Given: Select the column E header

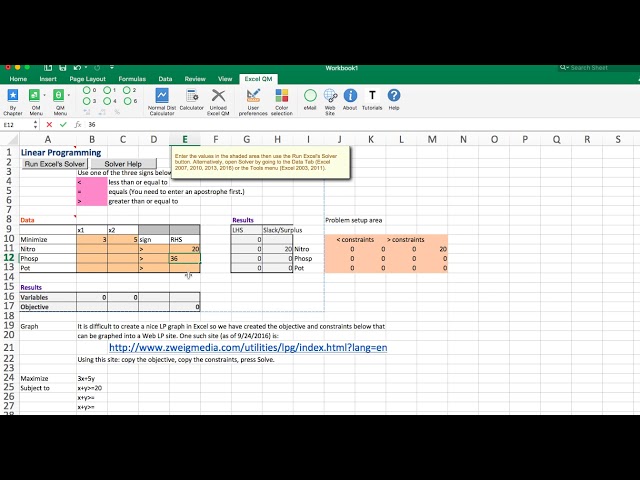Looking at the screenshot, I should tap(185, 140).
